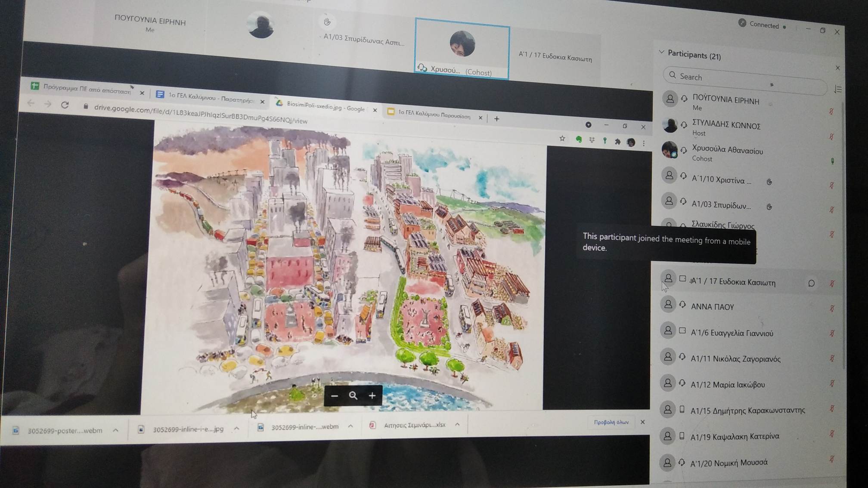868x488 pixels.
Task: Click Evernote green extension icon
Action: pos(579,139)
